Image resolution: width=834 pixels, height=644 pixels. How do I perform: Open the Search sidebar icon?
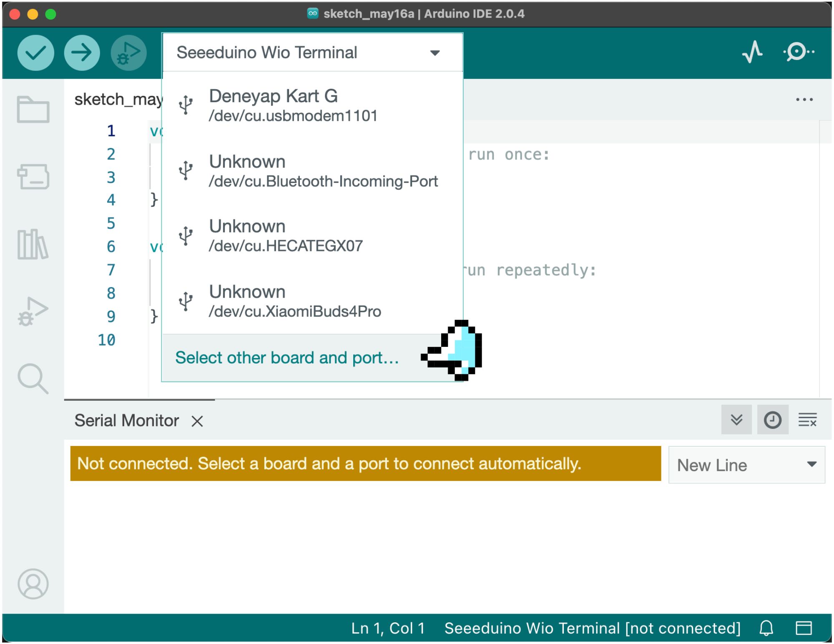click(x=33, y=378)
